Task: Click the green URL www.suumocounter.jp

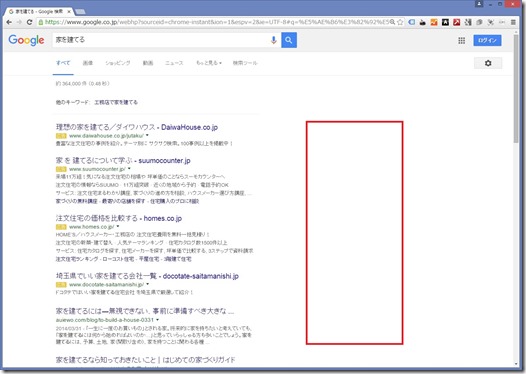Action: coord(97,169)
